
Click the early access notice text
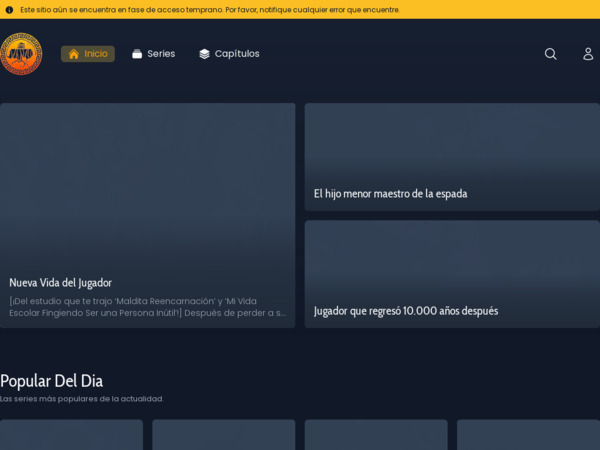pos(210,10)
